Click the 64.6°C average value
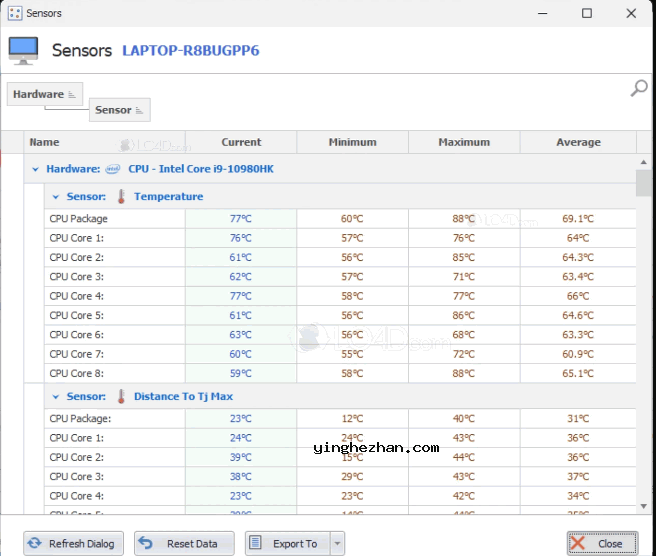656x556 pixels. click(578, 315)
